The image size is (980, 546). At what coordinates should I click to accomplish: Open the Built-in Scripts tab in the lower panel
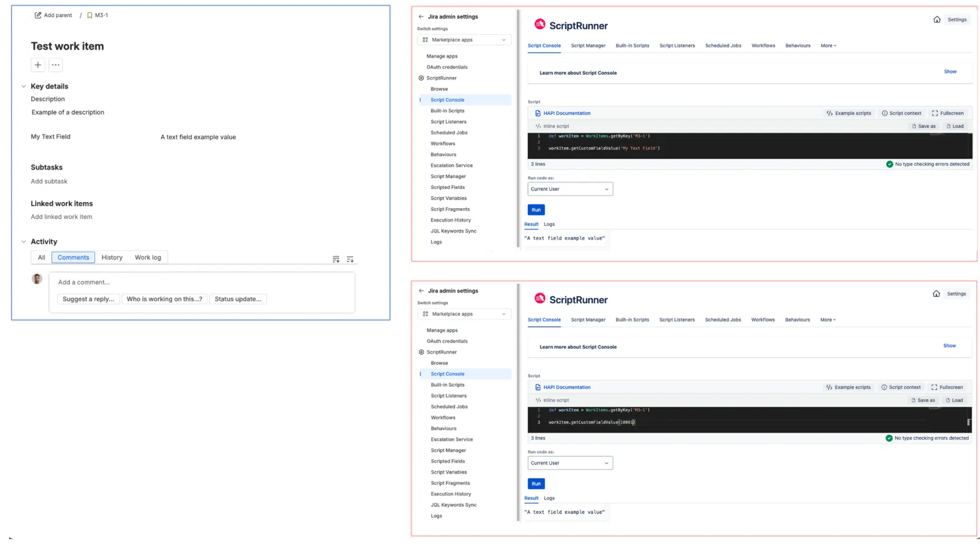[x=632, y=320]
